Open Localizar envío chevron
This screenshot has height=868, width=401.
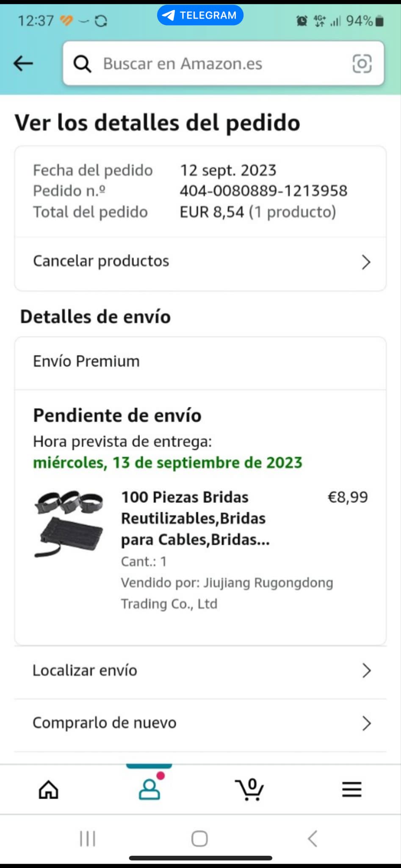[x=367, y=670]
